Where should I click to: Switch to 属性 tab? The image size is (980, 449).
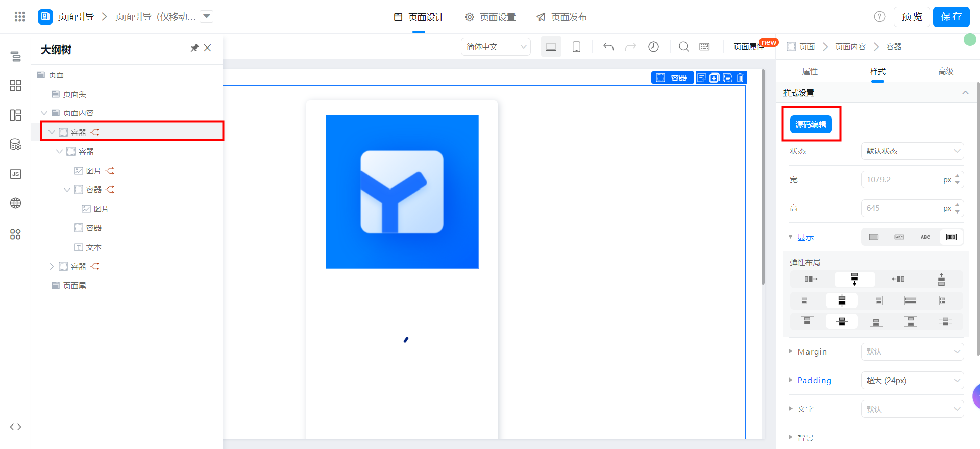(810, 72)
